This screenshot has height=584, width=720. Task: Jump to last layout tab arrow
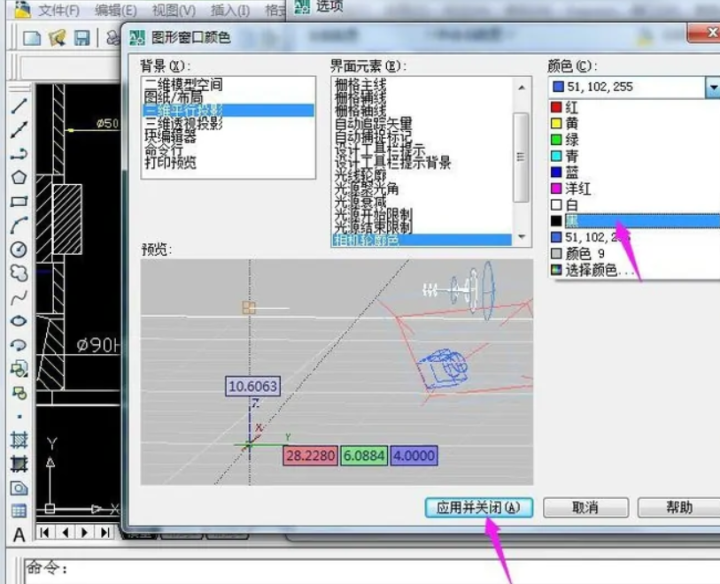(x=105, y=533)
